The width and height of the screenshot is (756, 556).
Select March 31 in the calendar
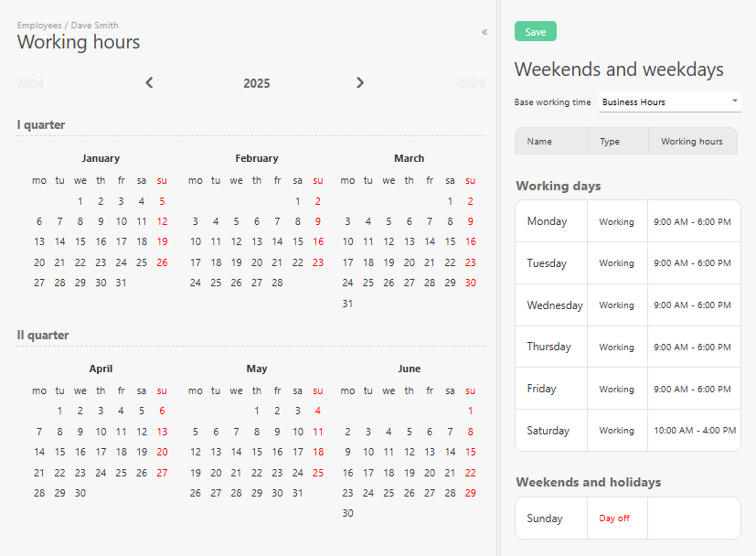tap(347, 304)
